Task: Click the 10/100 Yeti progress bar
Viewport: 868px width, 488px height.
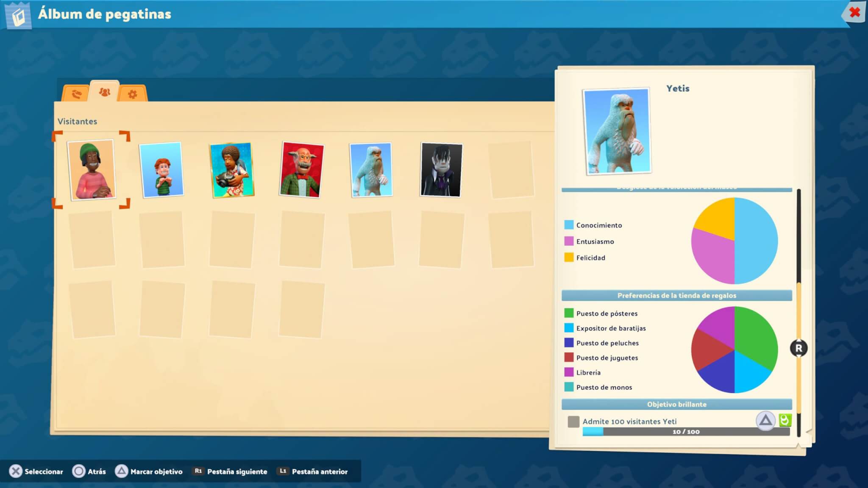Action: click(x=685, y=432)
